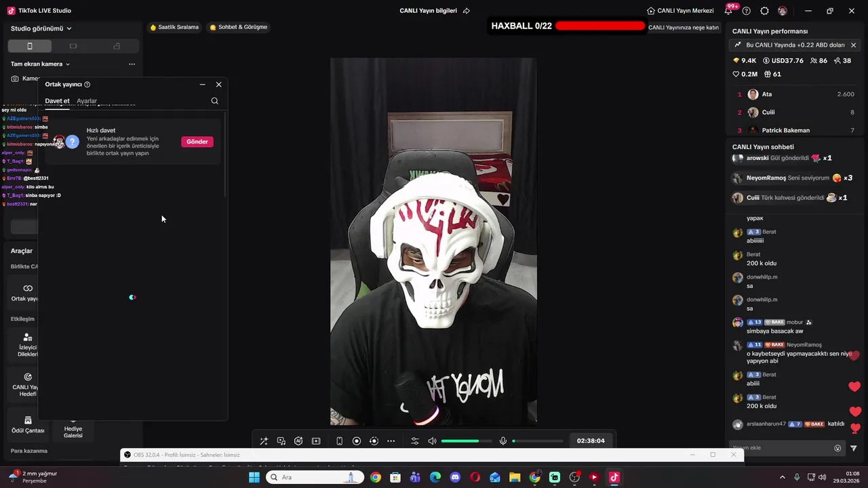The height and width of the screenshot is (488, 868).
Task: Open CANLI Yayın Merkezi
Action: 680,11
